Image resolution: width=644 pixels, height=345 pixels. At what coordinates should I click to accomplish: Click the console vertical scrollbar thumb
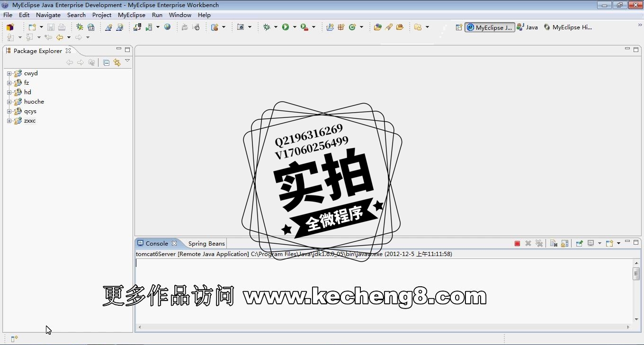(636, 274)
